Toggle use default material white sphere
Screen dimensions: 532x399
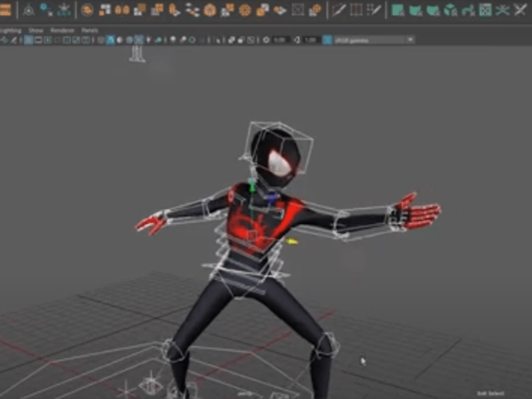pos(120,40)
